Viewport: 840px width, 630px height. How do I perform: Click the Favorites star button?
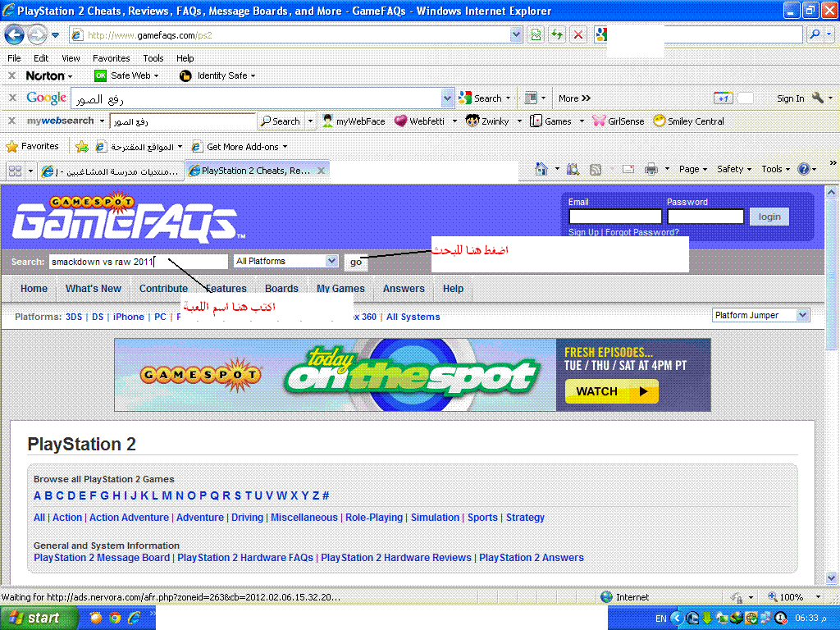(x=32, y=146)
